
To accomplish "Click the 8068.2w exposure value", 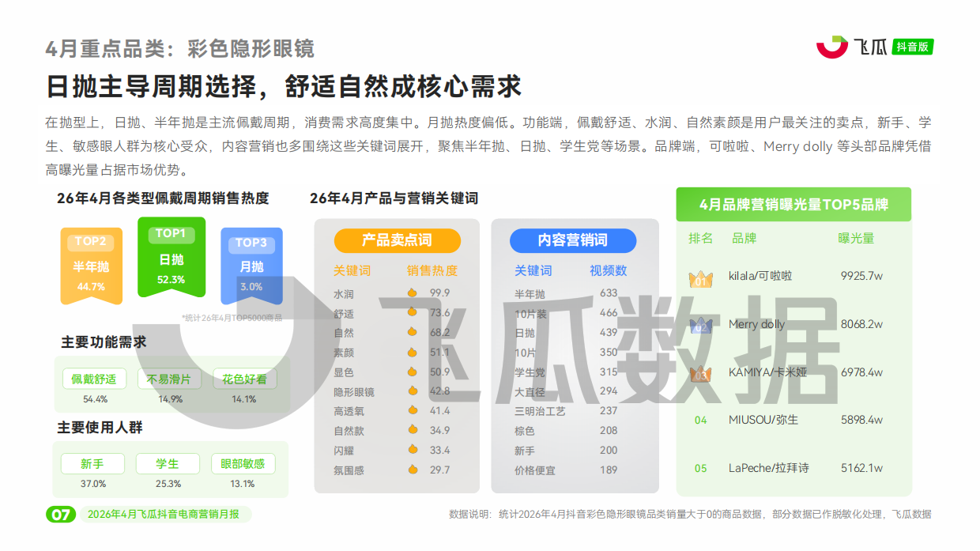I will [861, 324].
